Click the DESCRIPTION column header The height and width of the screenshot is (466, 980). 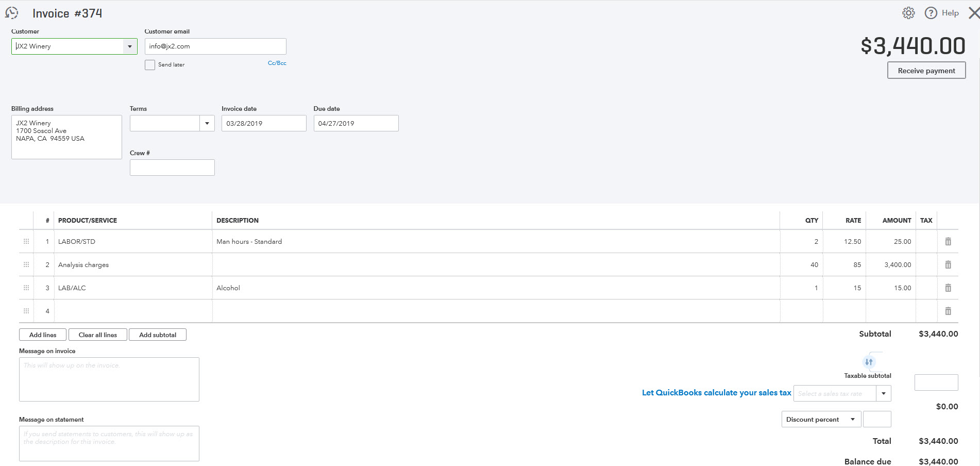point(238,220)
